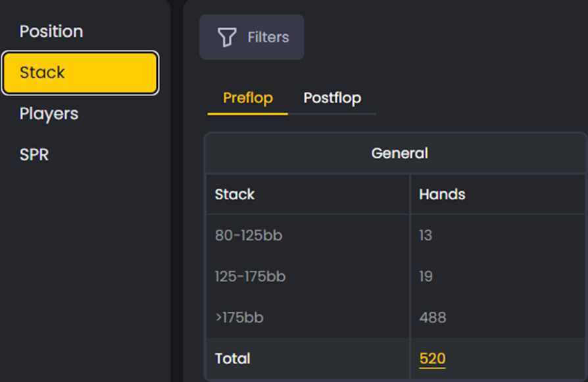
Task: Select the 80-125bb stack row
Action: 249,235
